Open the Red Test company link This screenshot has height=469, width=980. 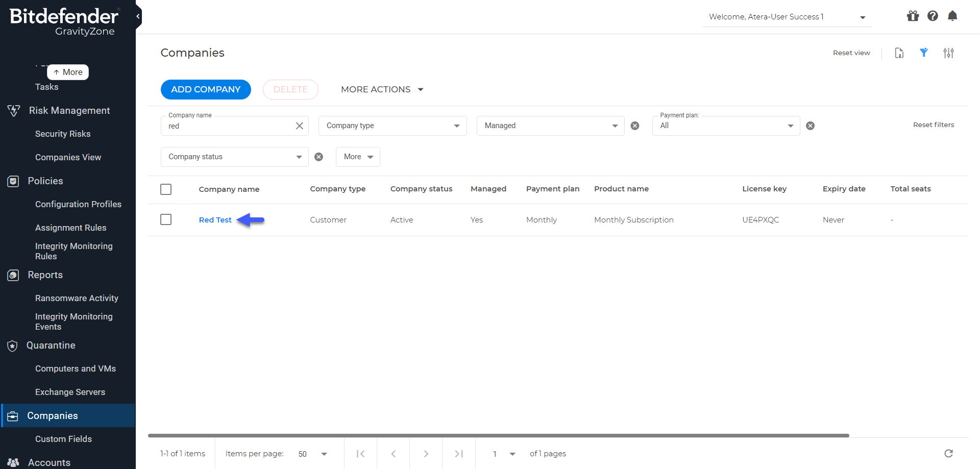pyautogui.click(x=215, y=219)
